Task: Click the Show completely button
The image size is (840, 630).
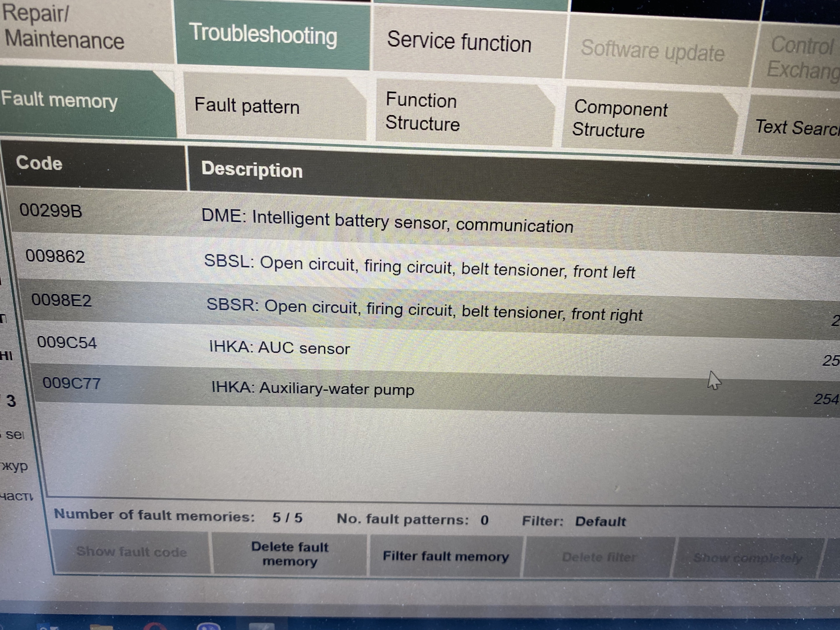Action: [748, 558]
